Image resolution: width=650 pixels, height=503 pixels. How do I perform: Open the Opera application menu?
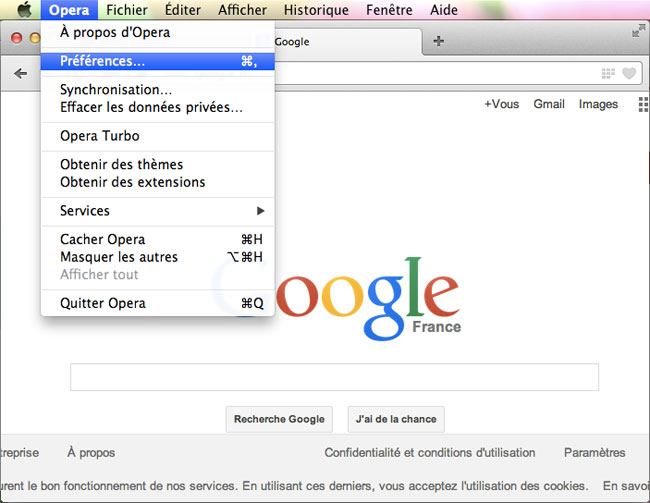tap(69, 10)
